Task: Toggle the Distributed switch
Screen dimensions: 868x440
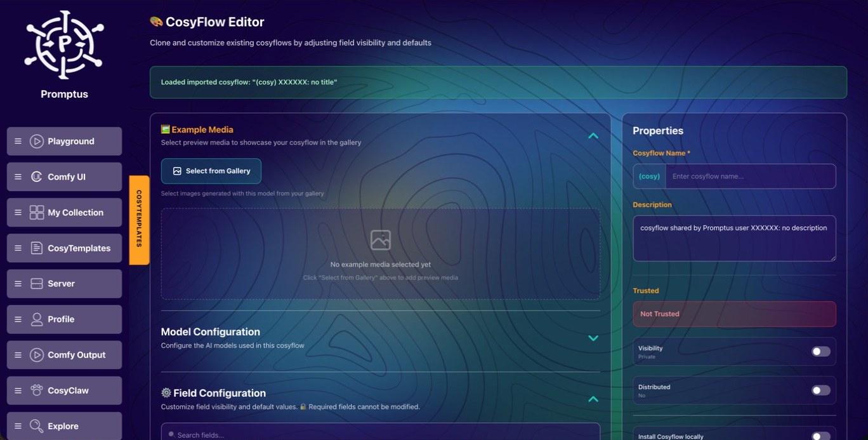Action: pos(820,390)
